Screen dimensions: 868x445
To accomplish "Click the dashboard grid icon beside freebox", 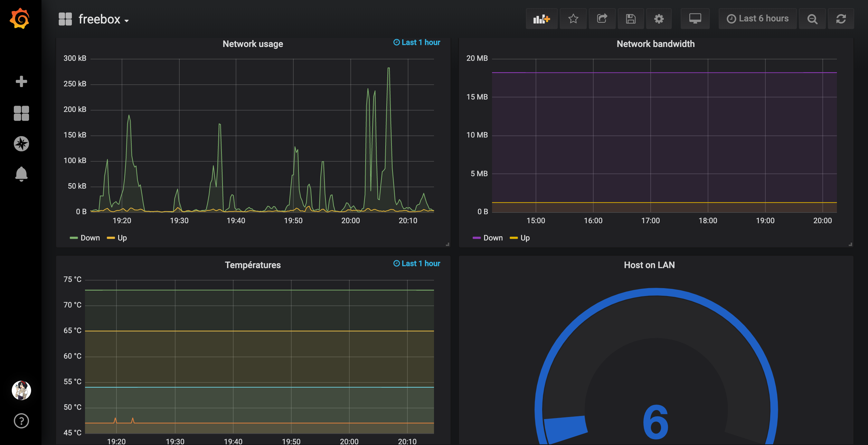I will tap(65, 19).
